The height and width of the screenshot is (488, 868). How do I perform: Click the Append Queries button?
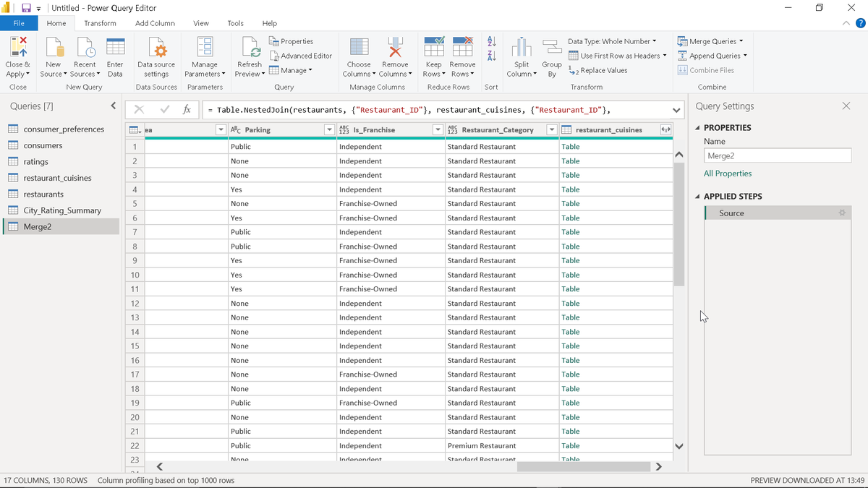[712, 56]
